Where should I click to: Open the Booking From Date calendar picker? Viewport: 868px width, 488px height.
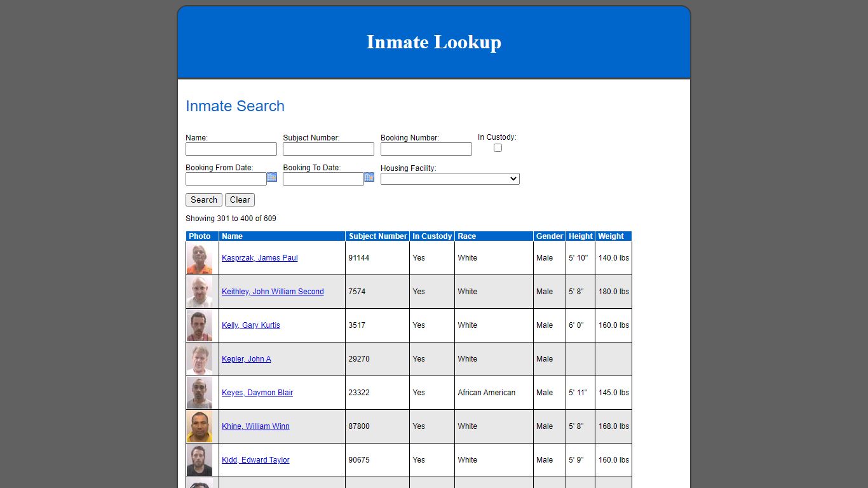click(x=272, y=177)
